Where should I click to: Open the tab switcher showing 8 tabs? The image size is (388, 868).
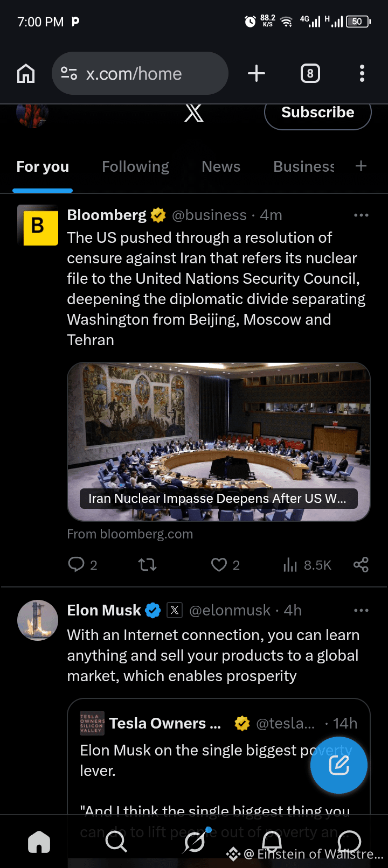pos(310,73)
